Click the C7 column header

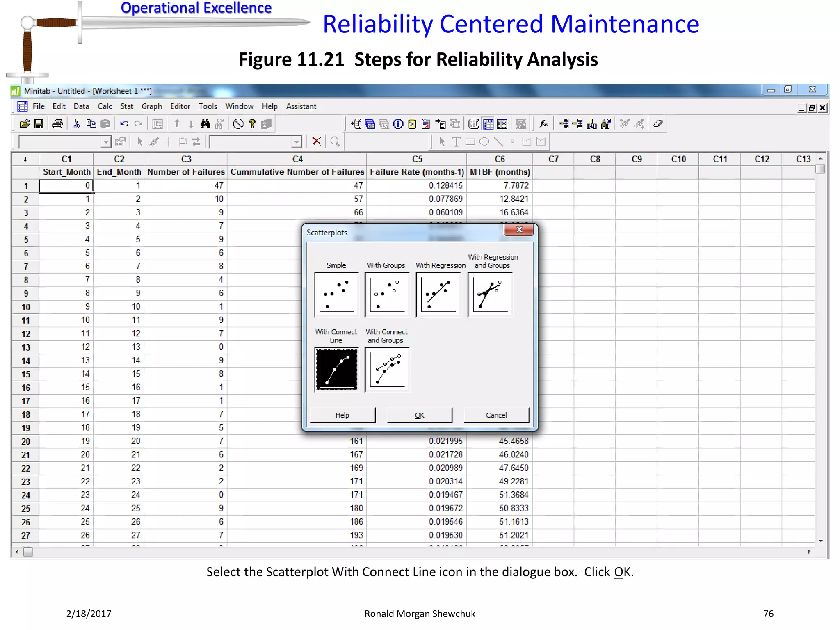click(x=553, y=159)
